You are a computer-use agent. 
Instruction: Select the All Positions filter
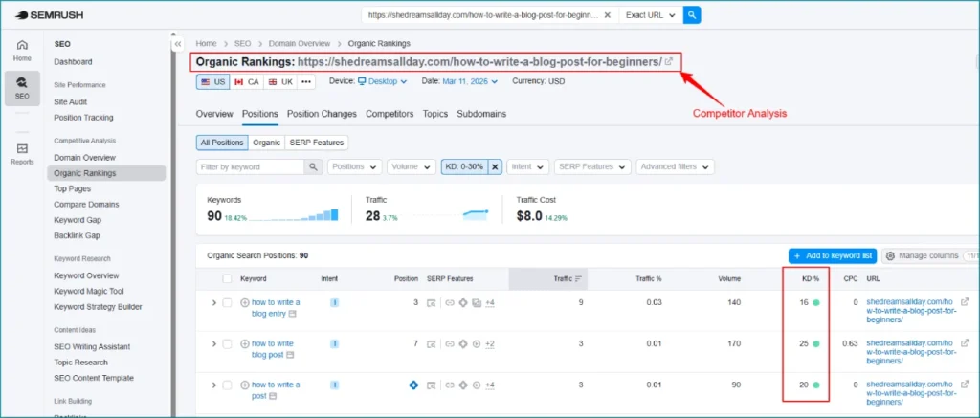click(x=222, y=143)
